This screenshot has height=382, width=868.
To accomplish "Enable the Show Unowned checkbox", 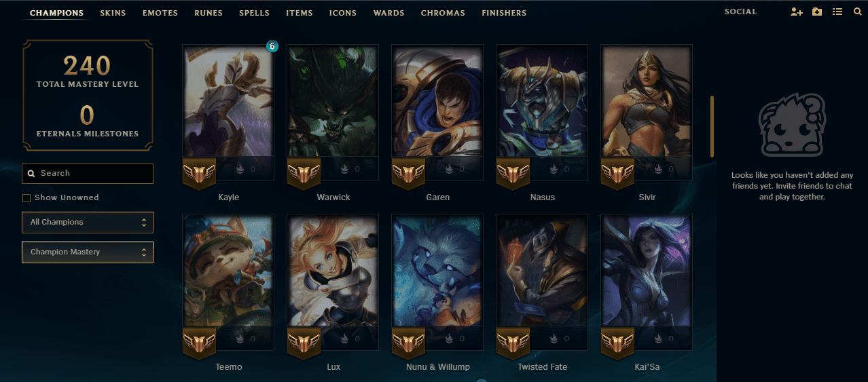I will point(26,198).
